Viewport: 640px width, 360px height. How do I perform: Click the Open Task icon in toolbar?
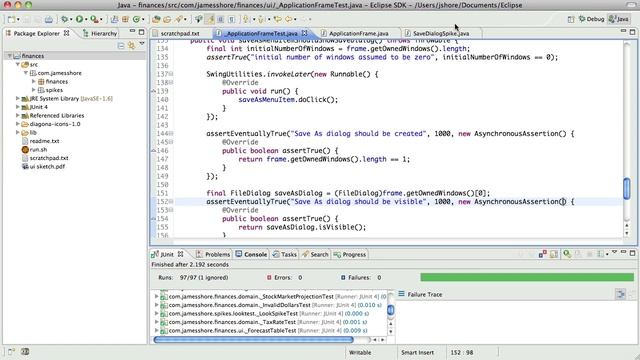point(167,19)
